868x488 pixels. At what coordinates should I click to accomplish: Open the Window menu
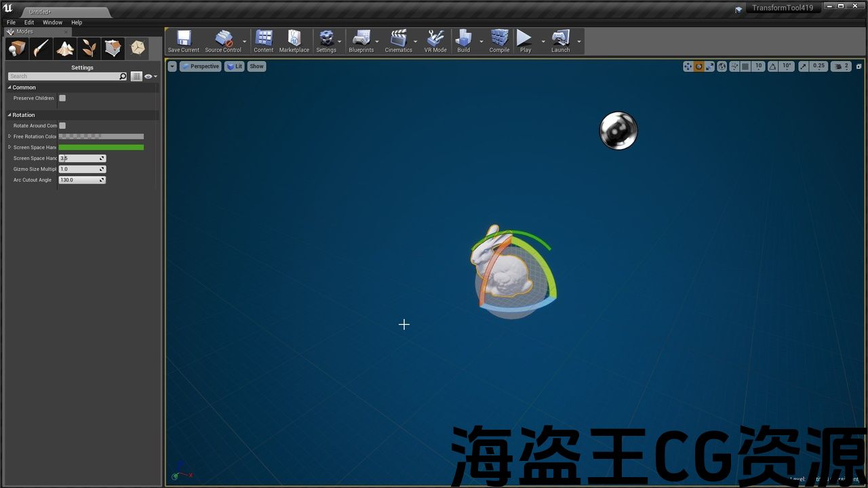pos(52,22)
